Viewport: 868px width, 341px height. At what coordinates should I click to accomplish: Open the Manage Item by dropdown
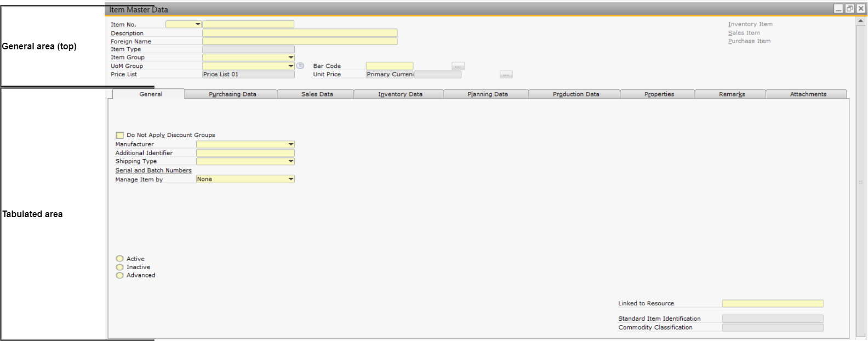291,179
